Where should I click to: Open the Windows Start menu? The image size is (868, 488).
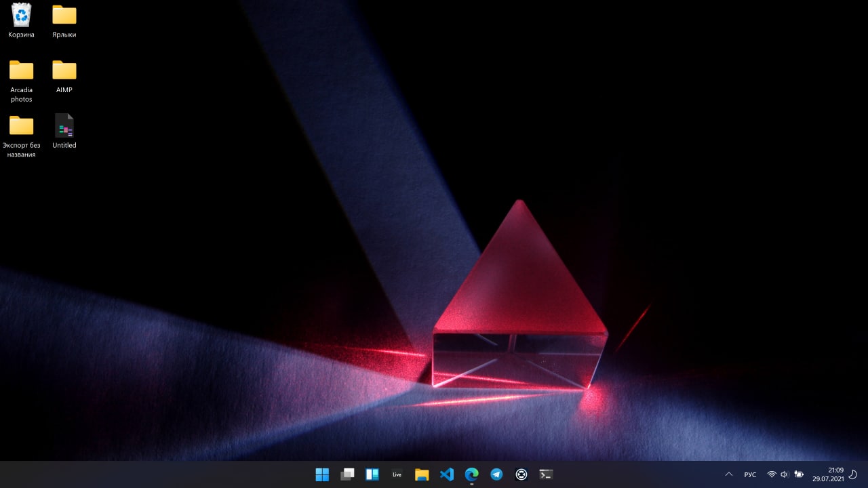point(322,474)
